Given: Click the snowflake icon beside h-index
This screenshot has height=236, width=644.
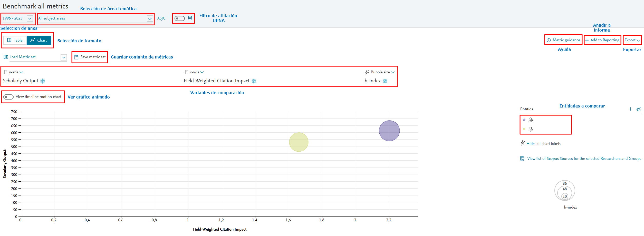Looking at the screenshot, I should (x=385, y=81).
